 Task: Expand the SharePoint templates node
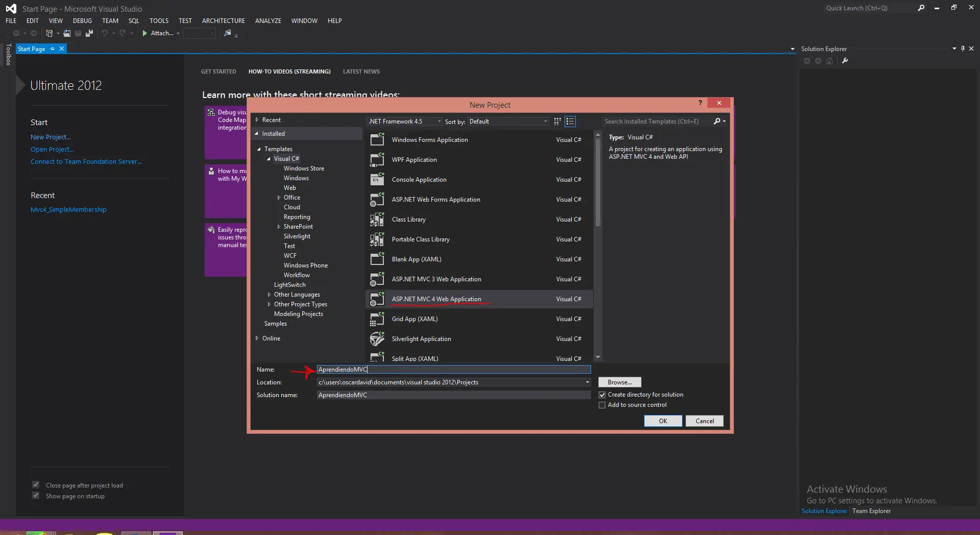click(279, 227)
